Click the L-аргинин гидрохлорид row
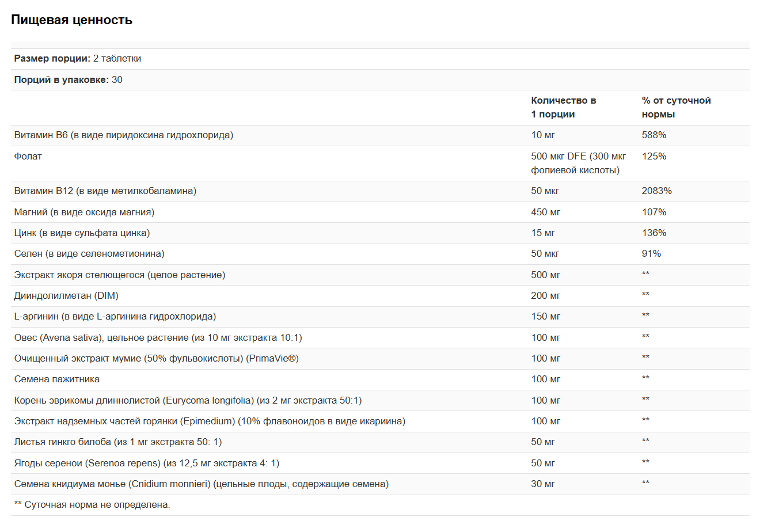Screen dimensions: 760x532 click(x=380, y=317)
